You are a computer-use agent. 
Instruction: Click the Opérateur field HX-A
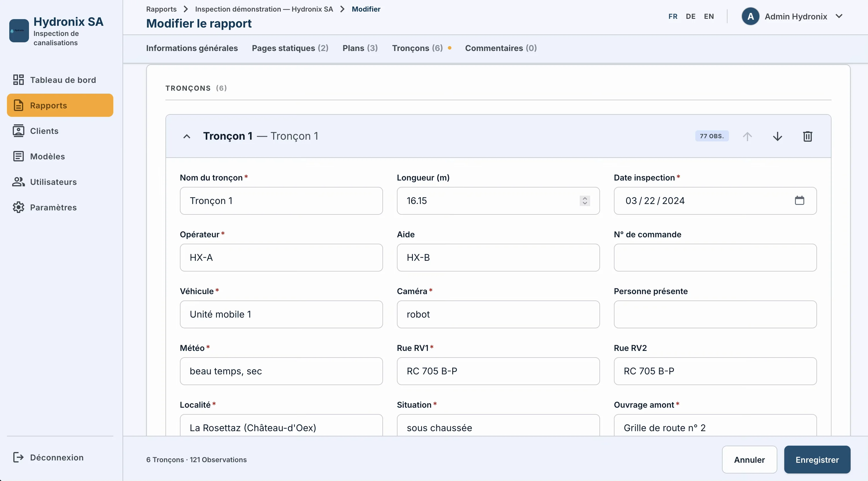(x=281, y=258)
